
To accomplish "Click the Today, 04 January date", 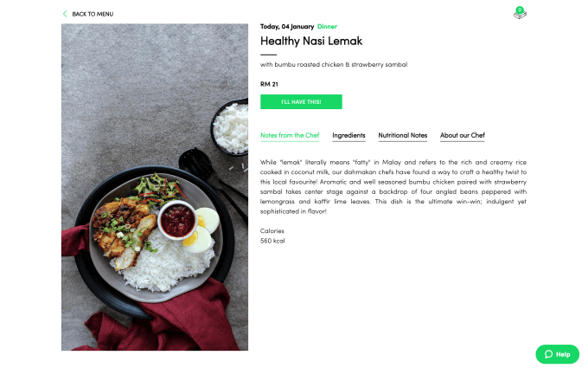I will click(x=287, y=27).
